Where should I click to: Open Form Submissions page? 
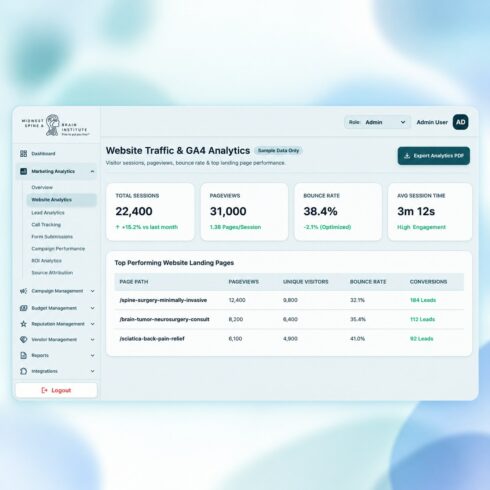click(52, 237)
